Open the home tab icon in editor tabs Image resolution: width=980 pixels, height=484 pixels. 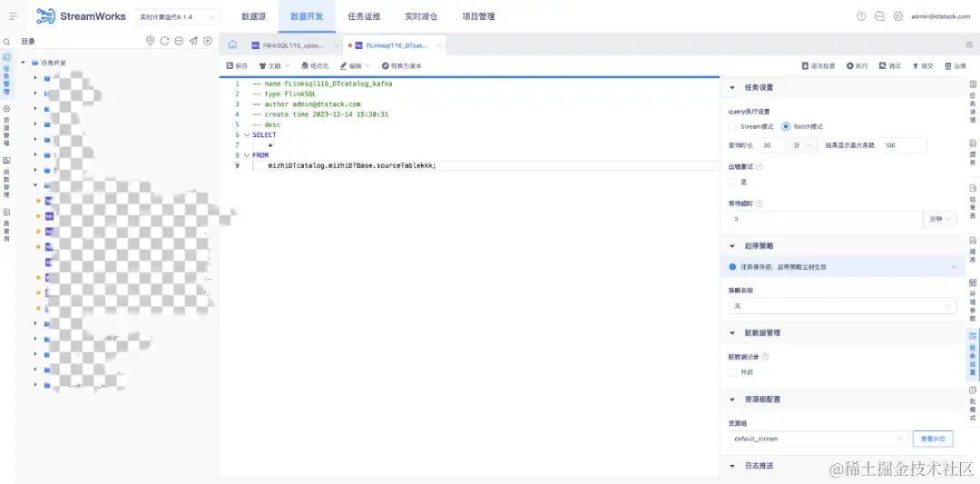click(232, 45)
